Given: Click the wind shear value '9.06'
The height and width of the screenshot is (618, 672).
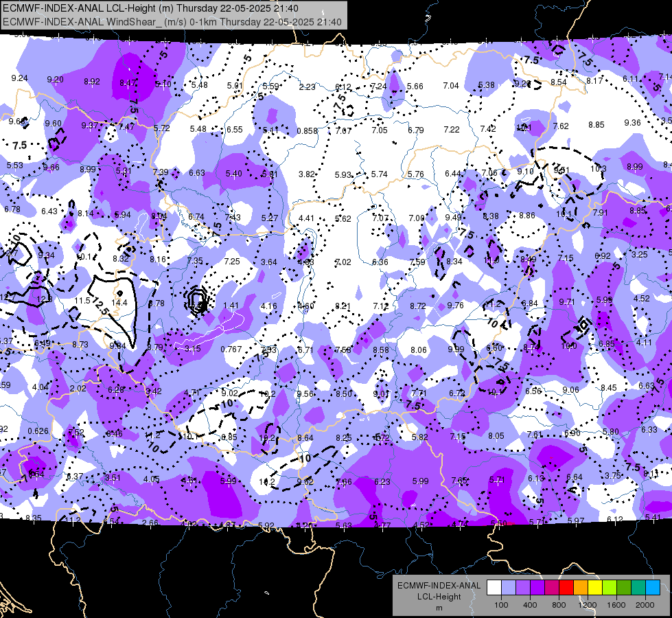Looking at the screenshot, I should (x=570, y=389).
